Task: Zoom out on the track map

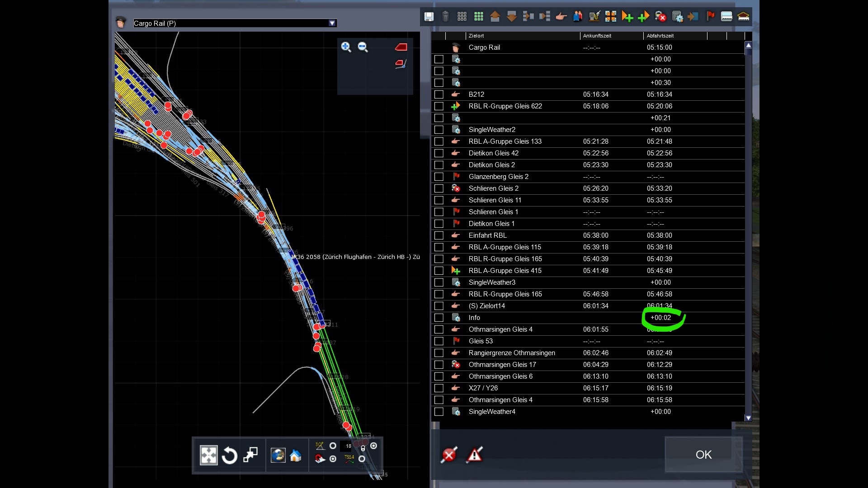Action: coord(363,47)
